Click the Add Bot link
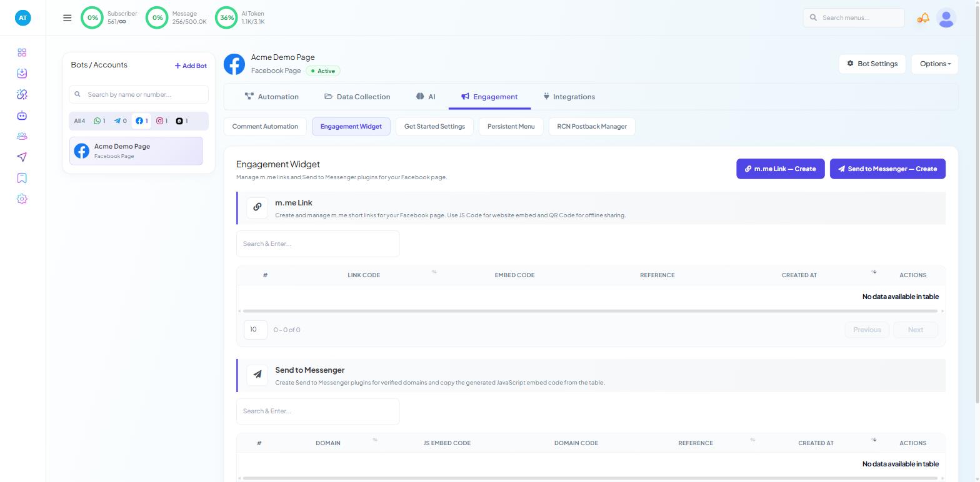The width and height of the screenshot is (980, 482). [191, 66]
